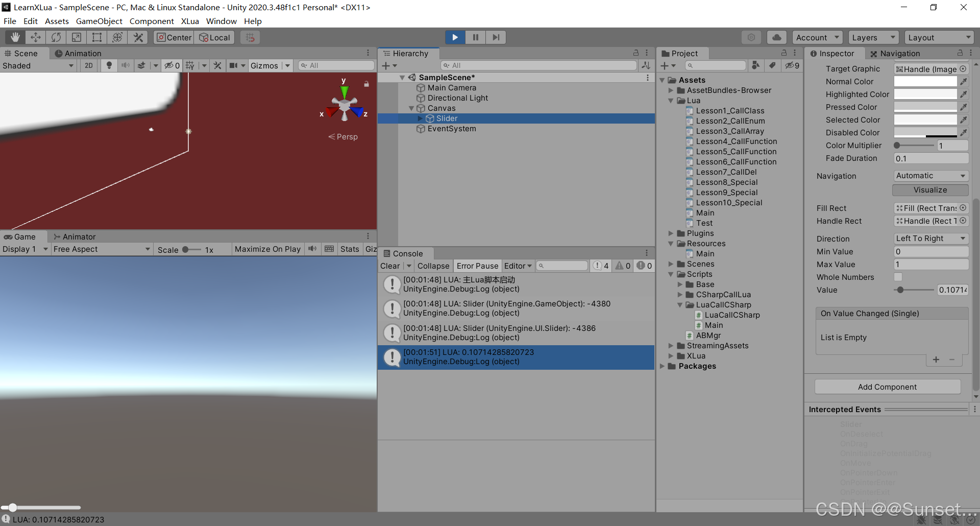
Task: Select the Rect tool
Action: click(97, 37)
